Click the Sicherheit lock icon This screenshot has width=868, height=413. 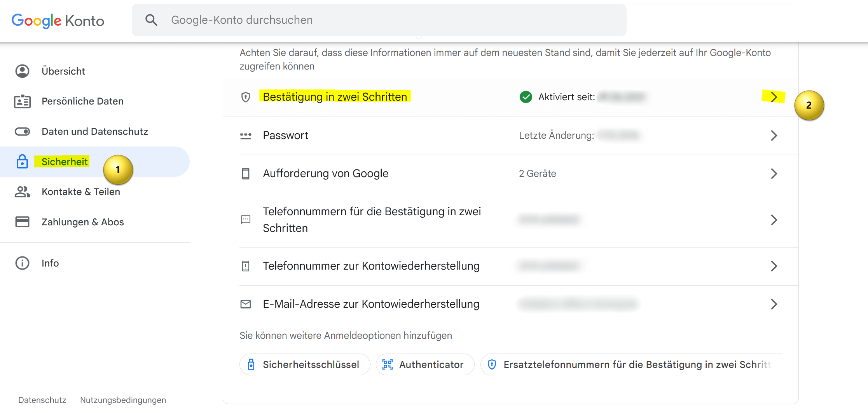tap(22, 161)
